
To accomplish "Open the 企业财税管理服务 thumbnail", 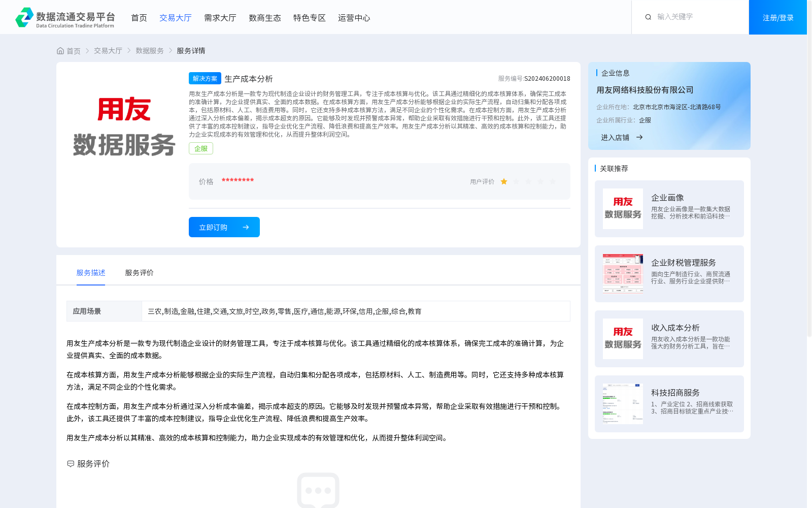I will [623, 274].
